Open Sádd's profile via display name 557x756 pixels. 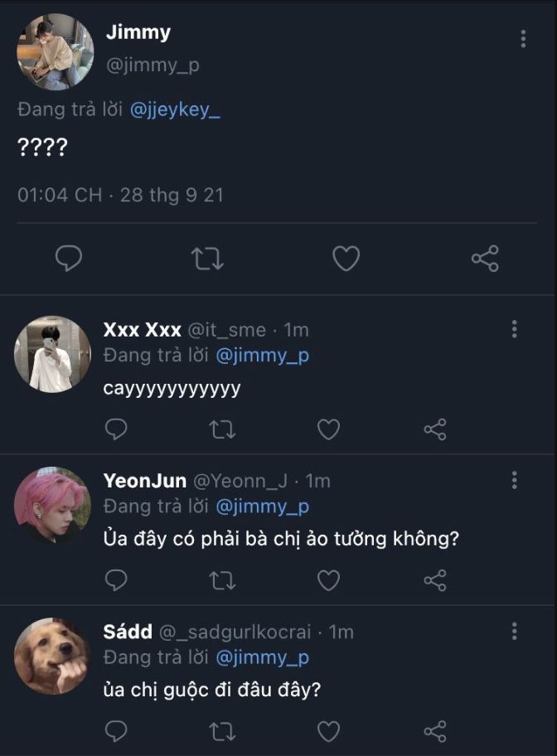(128, 632)
